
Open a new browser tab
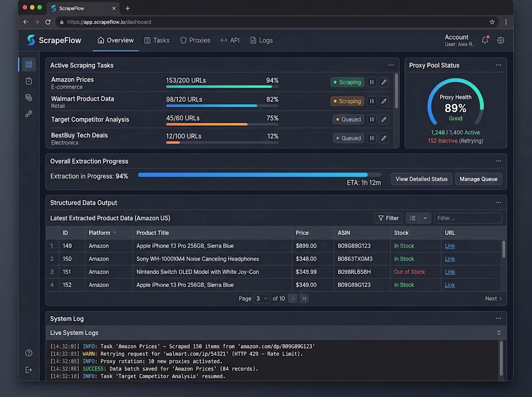pos(128,8)
